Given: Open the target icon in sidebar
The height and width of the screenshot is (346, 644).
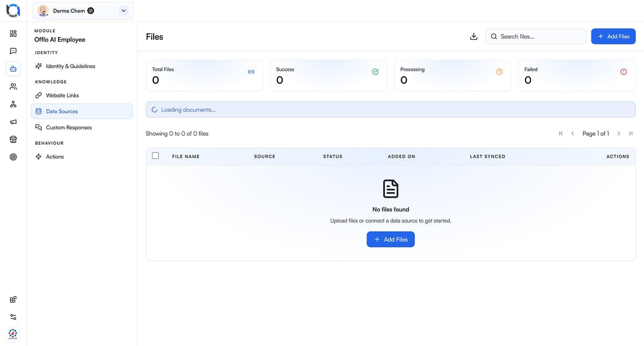Looking at the screenshot, I should 13,157.
